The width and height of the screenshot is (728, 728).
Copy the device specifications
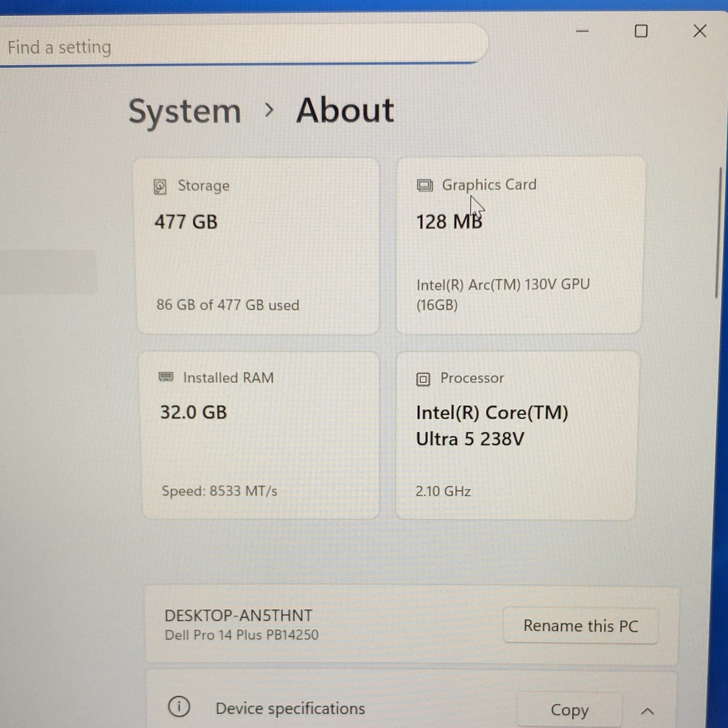[569, 710]
